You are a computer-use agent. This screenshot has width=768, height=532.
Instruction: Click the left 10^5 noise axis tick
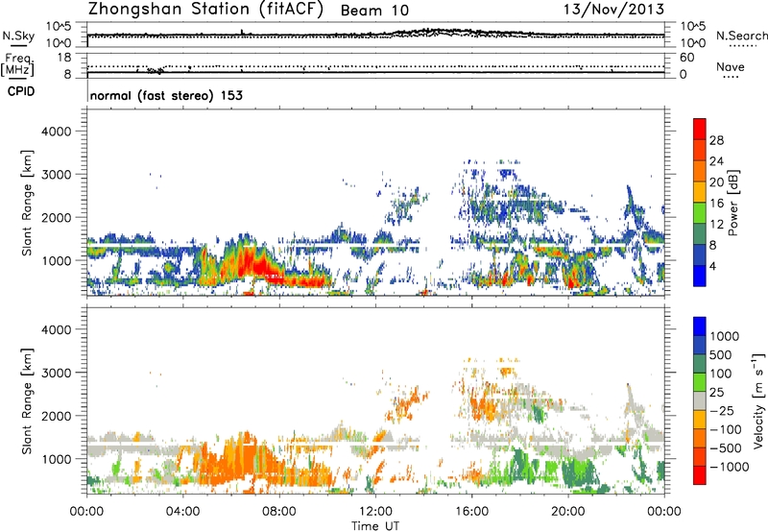[x=60, y=27]
